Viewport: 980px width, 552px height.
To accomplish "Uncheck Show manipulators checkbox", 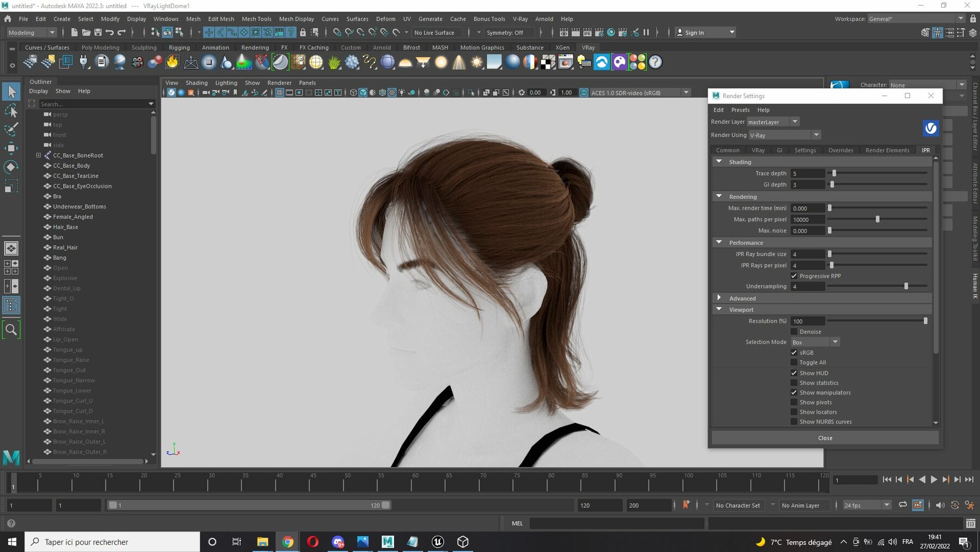I will [794, 392].
